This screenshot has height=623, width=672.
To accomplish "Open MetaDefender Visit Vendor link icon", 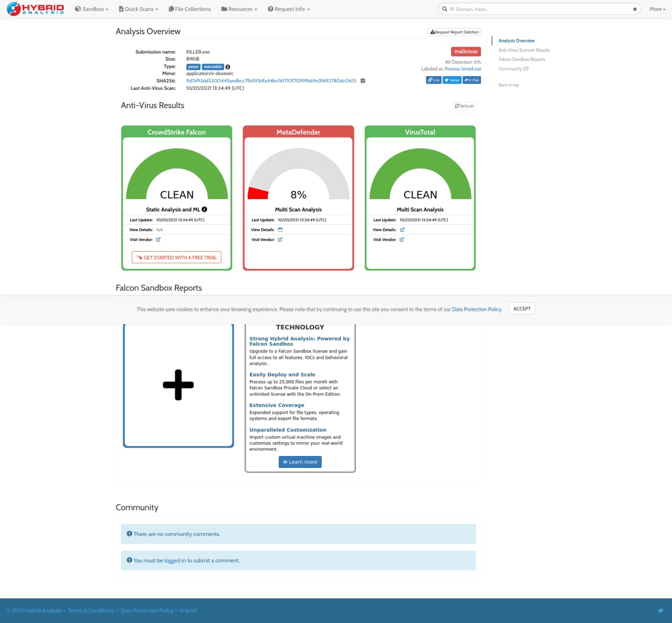I will pos(280,240).
